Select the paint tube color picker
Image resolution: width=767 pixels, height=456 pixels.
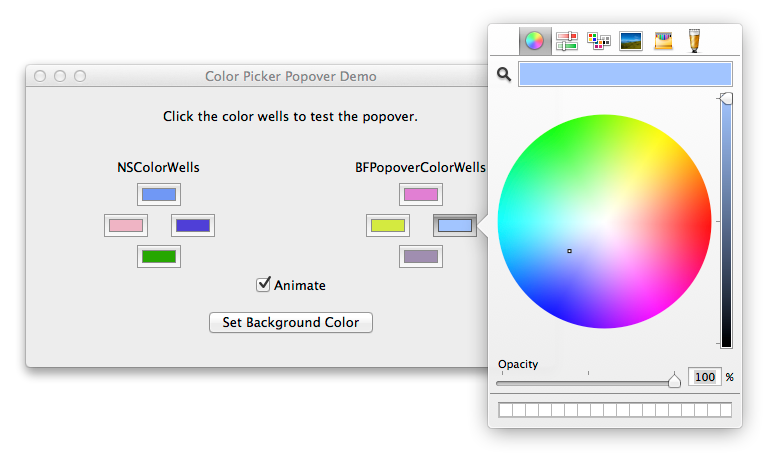click(695, 40)
